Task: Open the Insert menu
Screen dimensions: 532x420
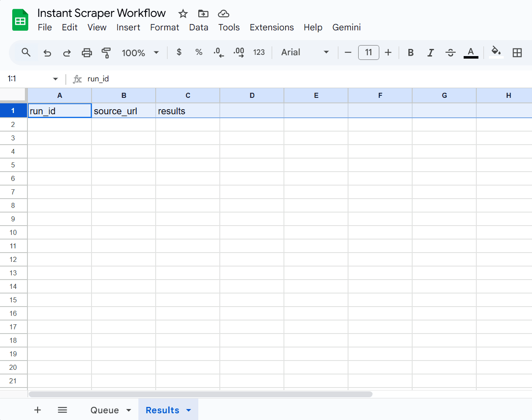Action: 128,27
